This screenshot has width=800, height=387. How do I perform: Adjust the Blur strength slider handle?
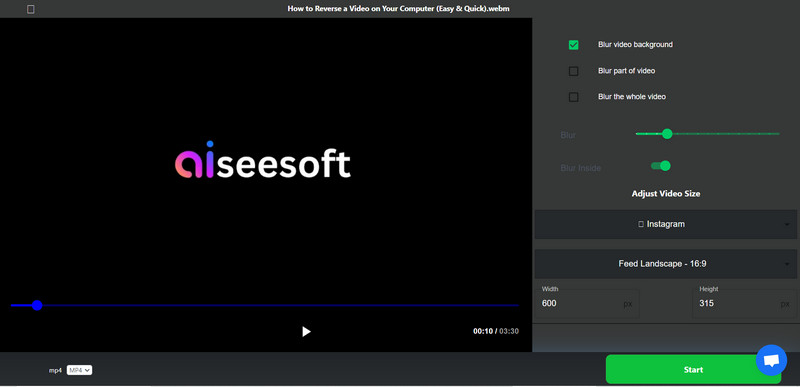[667, 134]
